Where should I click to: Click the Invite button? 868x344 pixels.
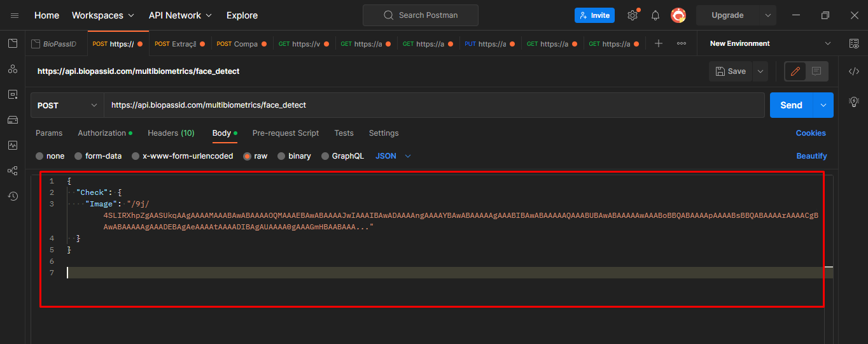(x=594, y=15)
